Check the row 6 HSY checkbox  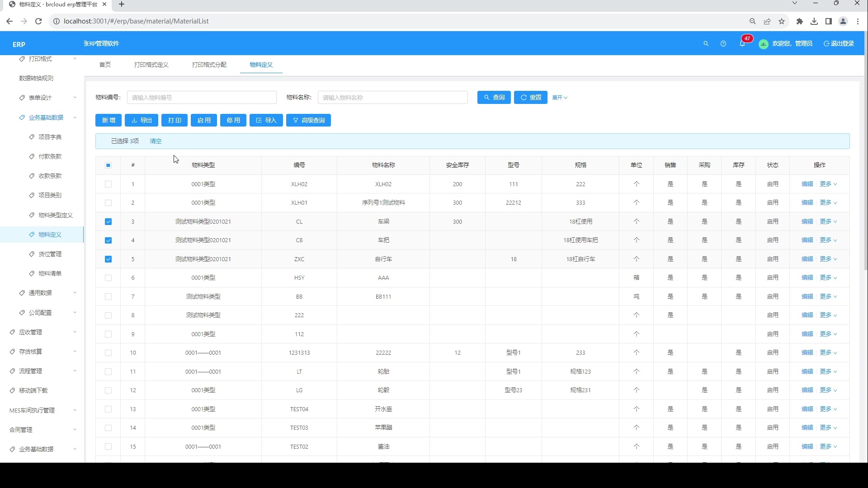(108, 278)
